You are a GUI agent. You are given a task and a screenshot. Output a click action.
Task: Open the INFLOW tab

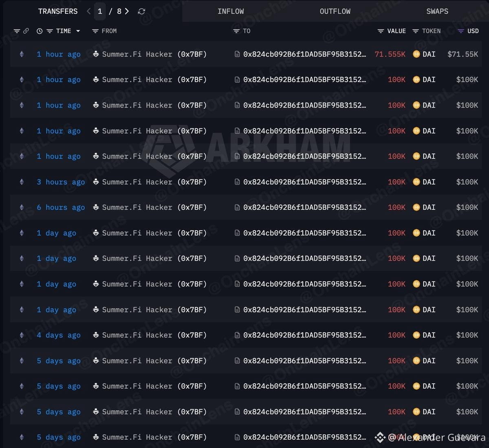[x=231, y=11]
